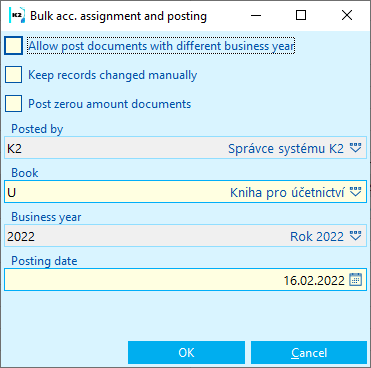Open the Book field dropdown arrow
Viewport: 371px width, 368px height.
(x=355, y=192)
